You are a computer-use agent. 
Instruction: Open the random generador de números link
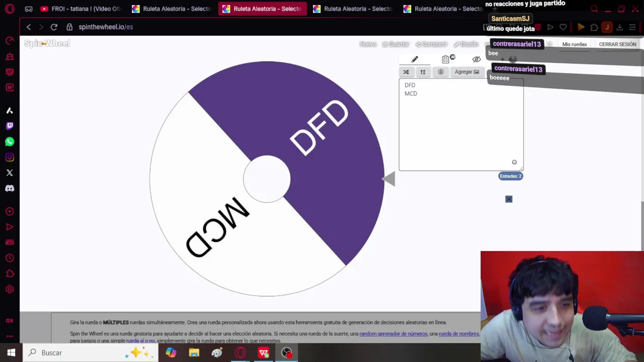pyautogui.click(x=393, y=334)
